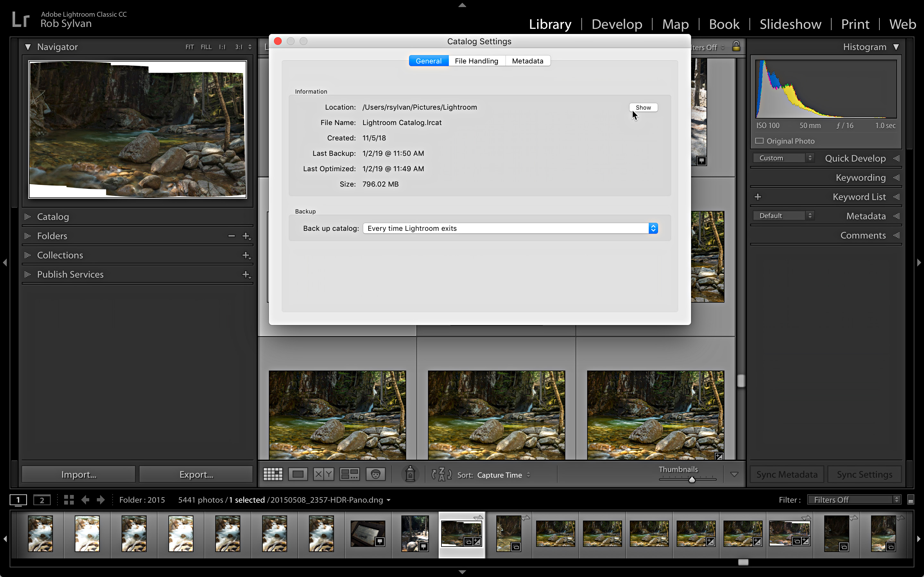
Task: Switch to the Metadata tab
Action: (527, 61)
